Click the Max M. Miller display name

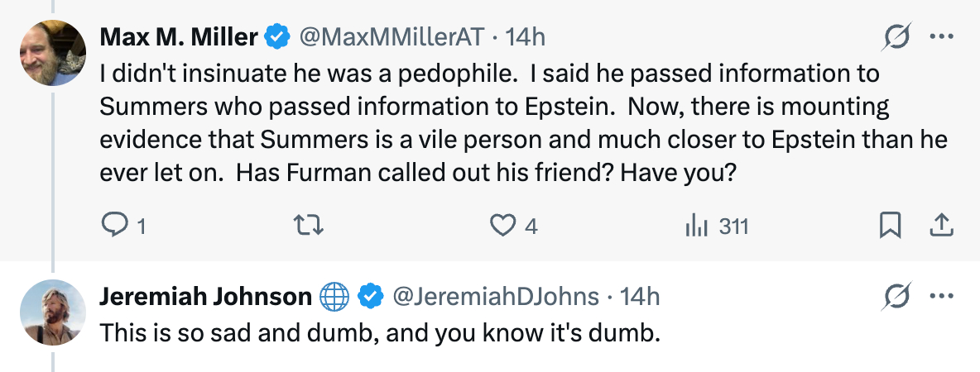(177, 36)
